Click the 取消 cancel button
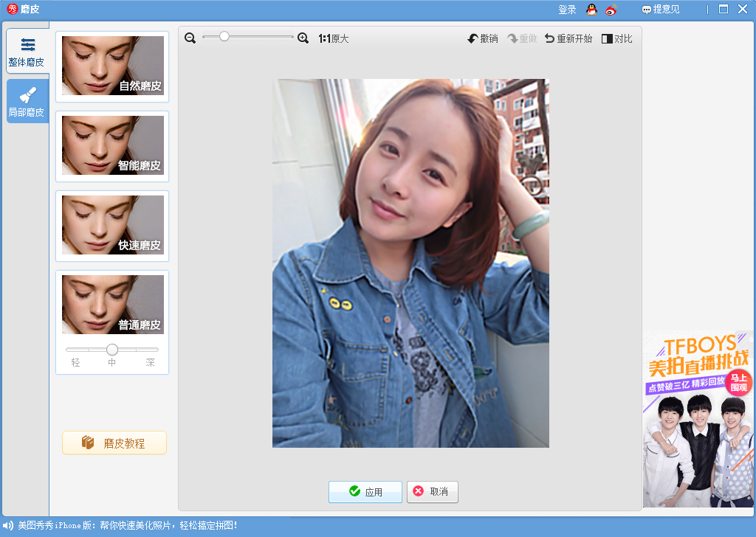The height and width of the screenshot is (537, 756). coord(432,492)
